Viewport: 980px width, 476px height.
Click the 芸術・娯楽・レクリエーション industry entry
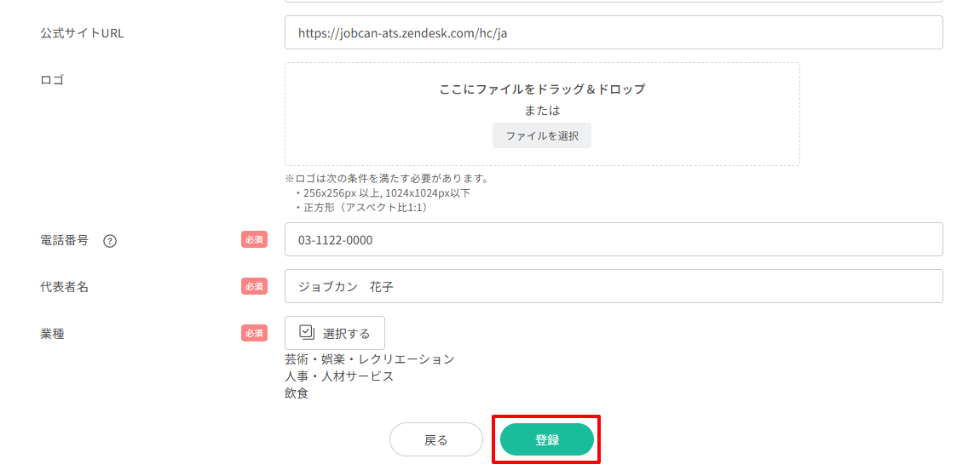click(369, 359)
